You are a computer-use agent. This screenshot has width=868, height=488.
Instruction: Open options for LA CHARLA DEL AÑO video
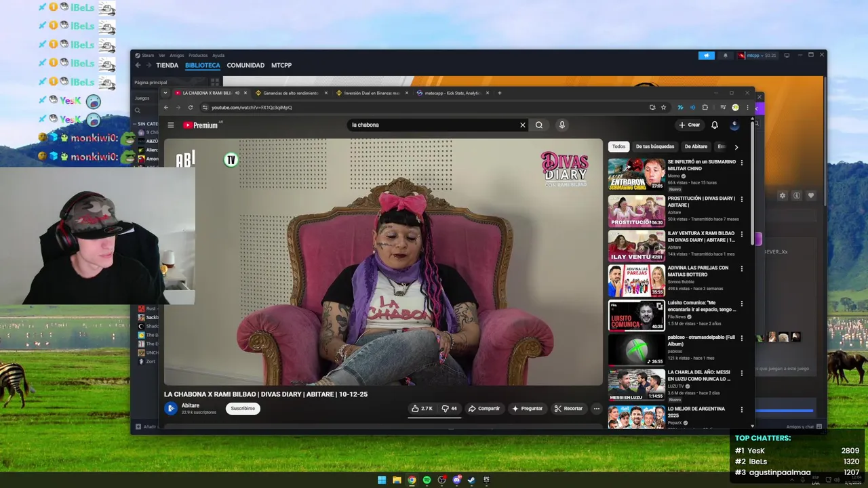tap(742, 373)
